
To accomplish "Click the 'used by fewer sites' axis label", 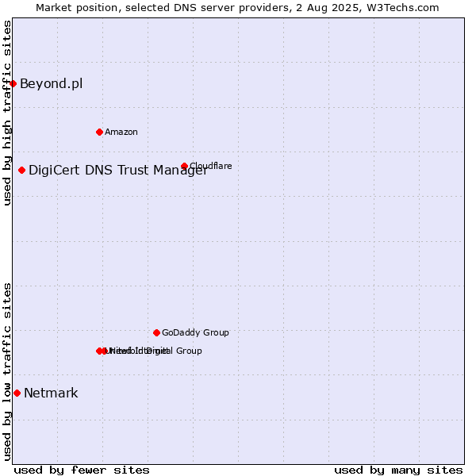I will coord(82,470).
